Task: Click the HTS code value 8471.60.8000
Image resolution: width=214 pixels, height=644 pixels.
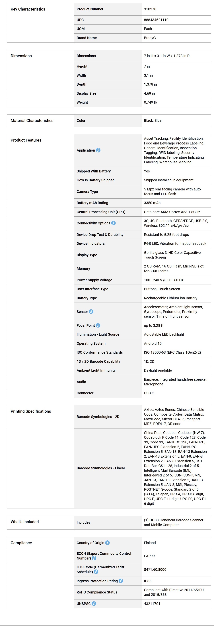Action: click(x=155, y=569)
